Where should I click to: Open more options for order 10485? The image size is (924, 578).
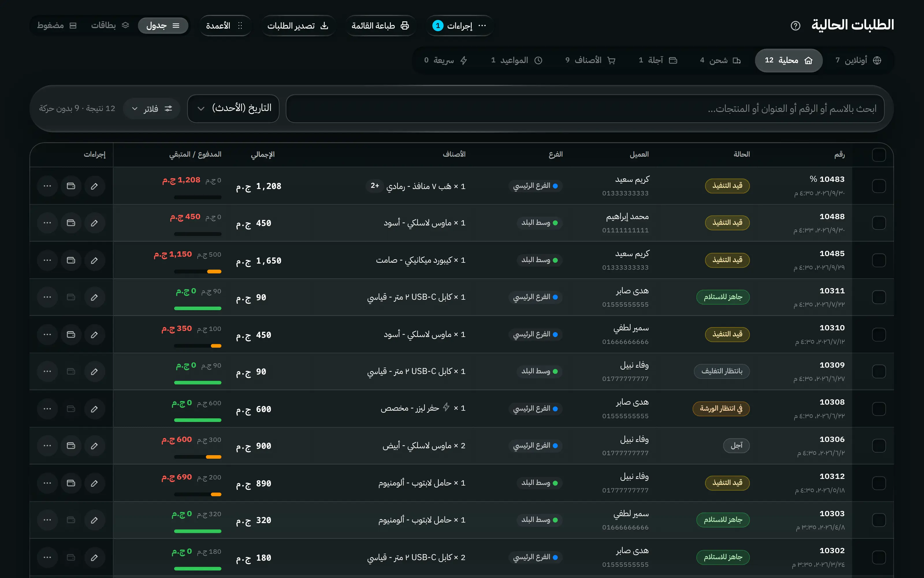point(47,260)
